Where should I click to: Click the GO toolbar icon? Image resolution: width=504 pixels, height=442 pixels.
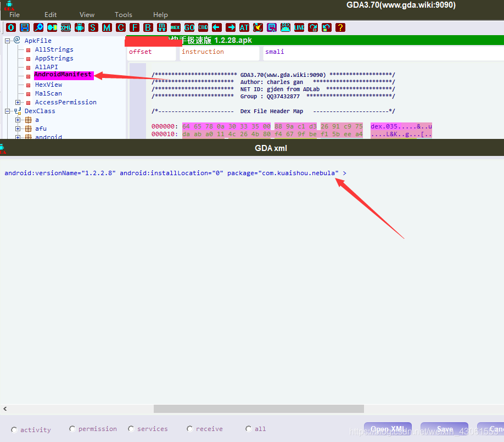[189, 27]
